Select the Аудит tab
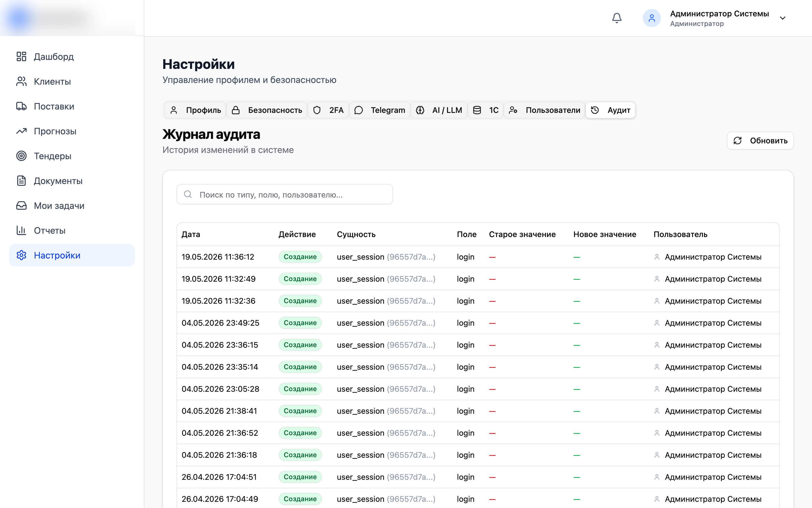Screen dimensions: 812x508 pyautogui.click(x=610, y=110)
